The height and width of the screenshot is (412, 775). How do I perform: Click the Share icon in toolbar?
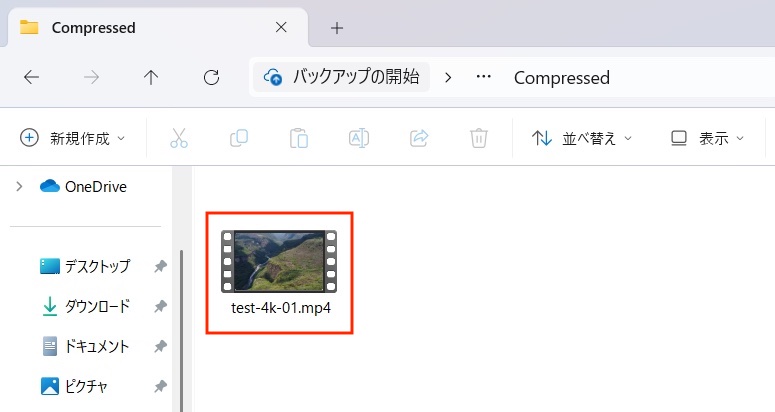pos(420,138)
